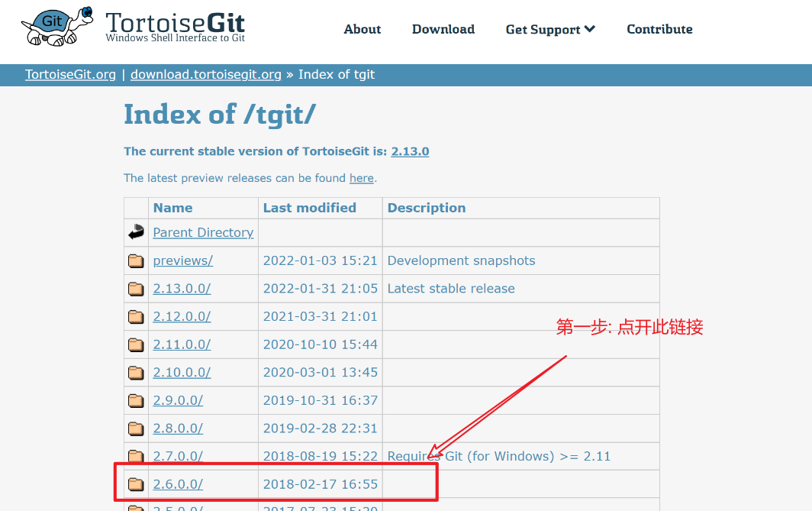This screenshot has height=511, width=812.
Task: Open the Download menu item
Action: (443, 29)
